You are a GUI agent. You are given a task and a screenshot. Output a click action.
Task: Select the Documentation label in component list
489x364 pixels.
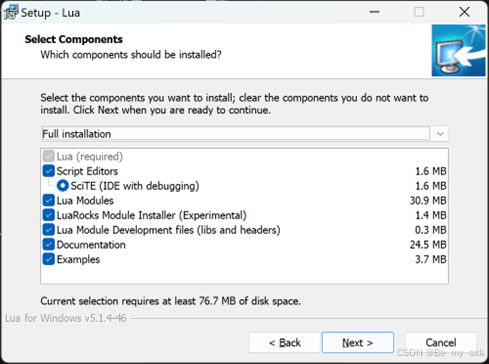(x=91, y=245)
